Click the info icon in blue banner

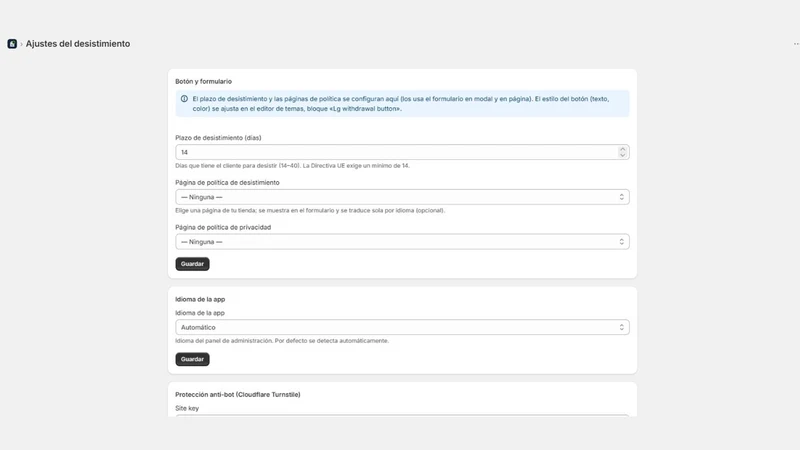click(x=184, y=99)
